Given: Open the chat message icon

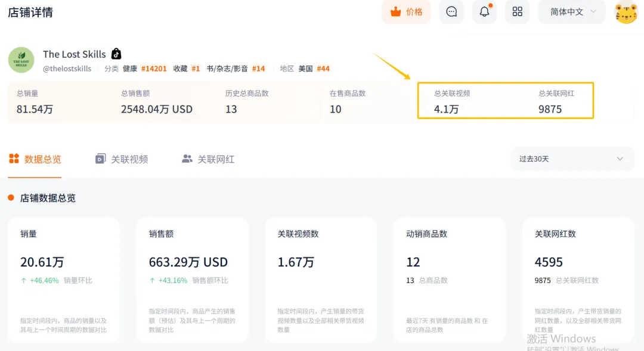Looking at the screenshot, I should coord(451,12).
